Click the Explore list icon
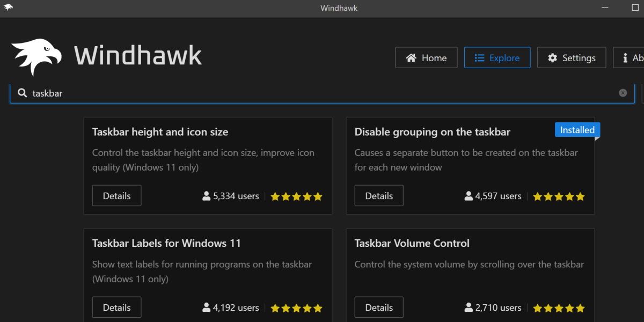Image resolution: width=644 pixels, height=322 pixels. (x=479, y=57)
